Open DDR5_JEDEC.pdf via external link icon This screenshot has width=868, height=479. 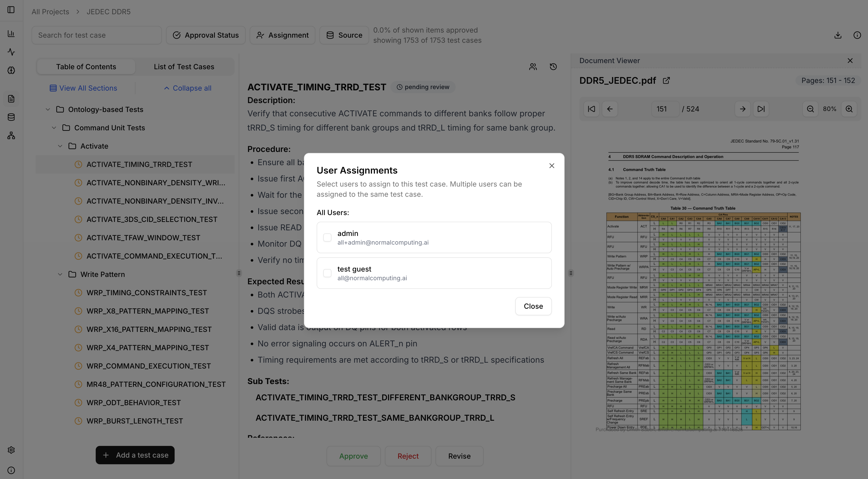(666, 80)
